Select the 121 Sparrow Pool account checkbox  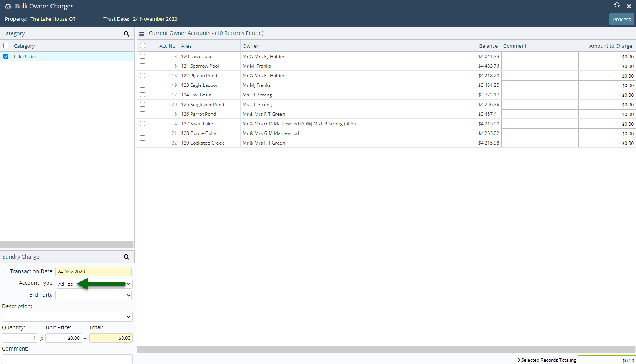click(142, 66)
